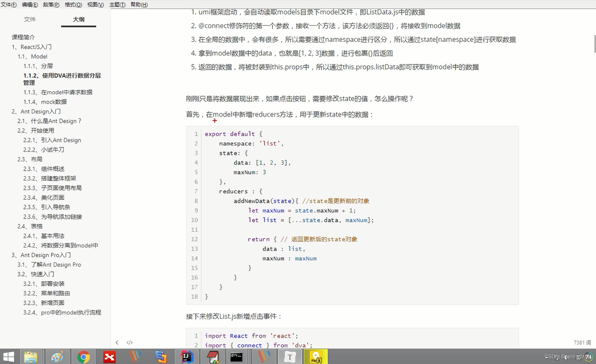Go to outline heading 2.2.2、小试牛刀
The height and width of the screenshot is (364, 596).
click(x=44, y=150)
